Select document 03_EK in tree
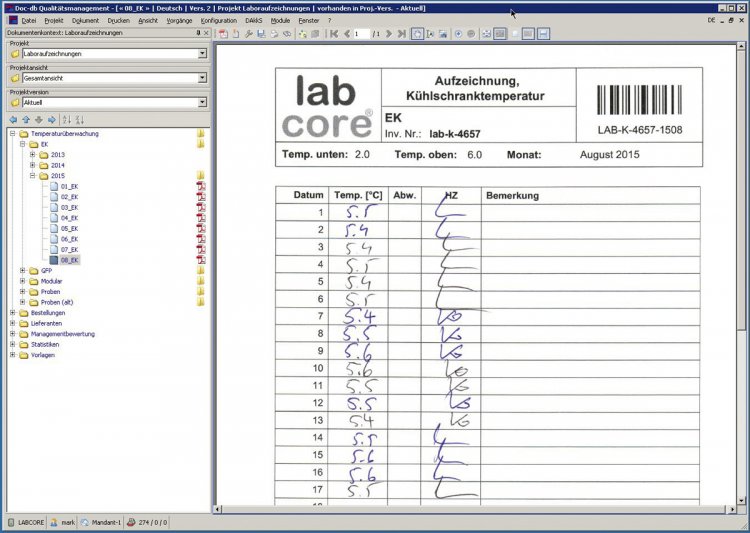Viewport: 750px width, 533px height. 69,207
